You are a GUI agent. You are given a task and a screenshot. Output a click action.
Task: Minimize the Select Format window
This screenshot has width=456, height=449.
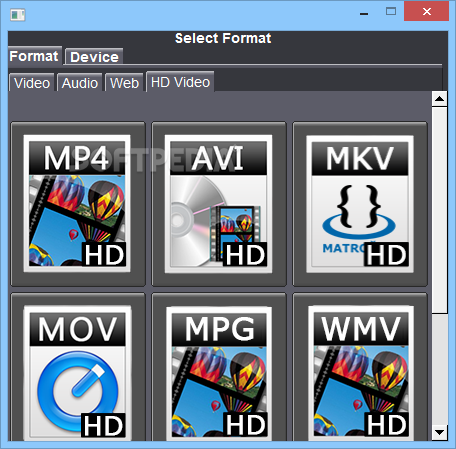pyautogui.click(x=364, y=13)
